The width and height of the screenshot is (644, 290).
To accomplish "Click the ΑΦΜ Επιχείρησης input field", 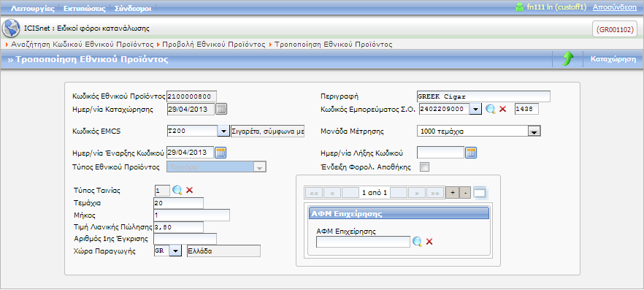I will (x=363, y=242).
